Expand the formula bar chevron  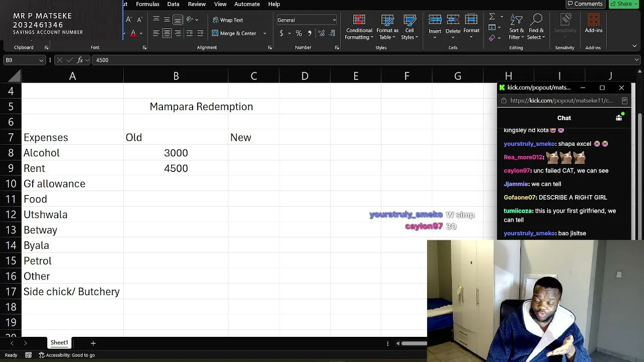pos(637,60)
